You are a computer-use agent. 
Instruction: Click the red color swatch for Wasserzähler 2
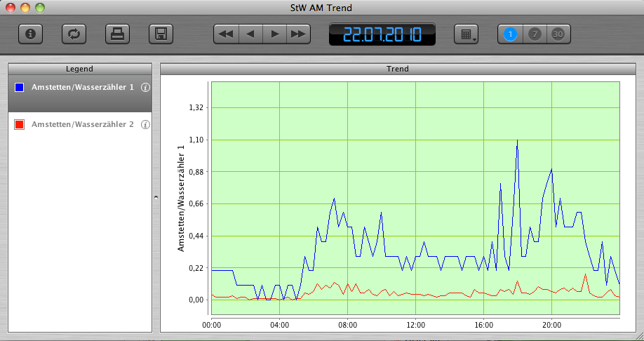[x=20, y=124]
